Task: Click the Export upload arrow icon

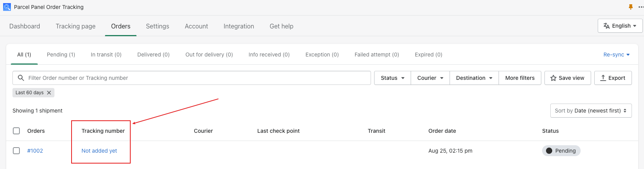Action: coord(603,78)
